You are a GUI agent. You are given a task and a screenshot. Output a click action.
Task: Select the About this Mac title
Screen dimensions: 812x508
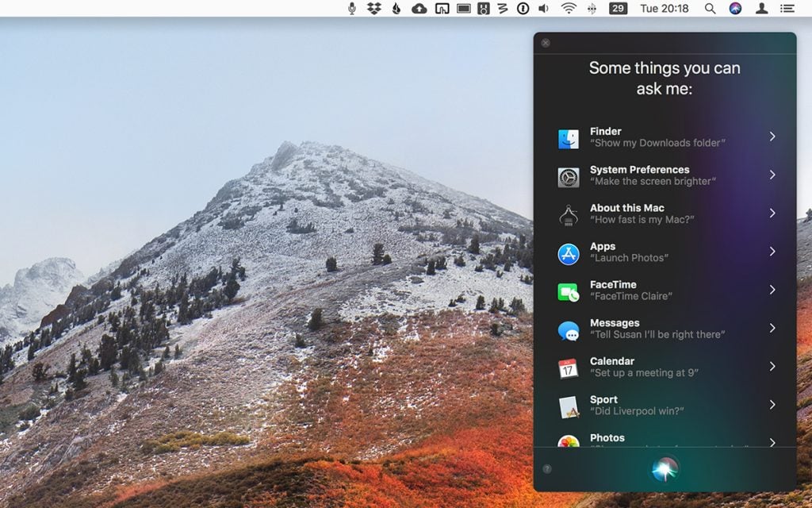tap(627, 208)
